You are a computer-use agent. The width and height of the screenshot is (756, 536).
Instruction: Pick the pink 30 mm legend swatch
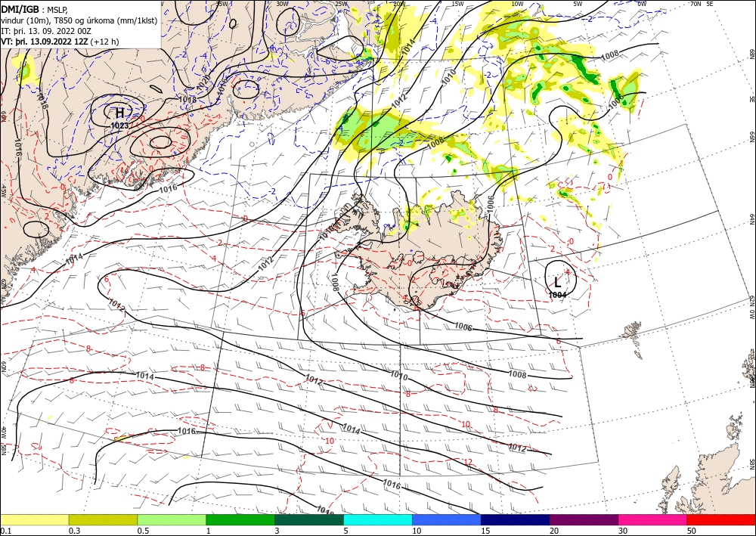point(653,519)
